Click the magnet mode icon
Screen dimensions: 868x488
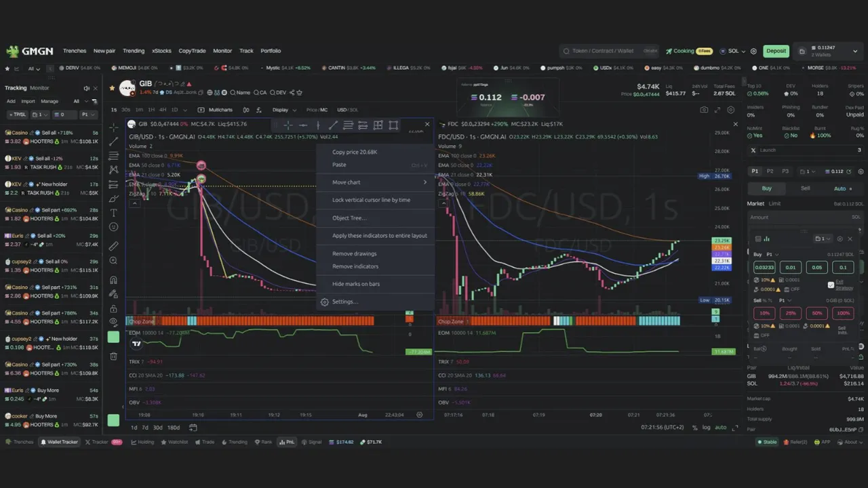tap(113, 280)
